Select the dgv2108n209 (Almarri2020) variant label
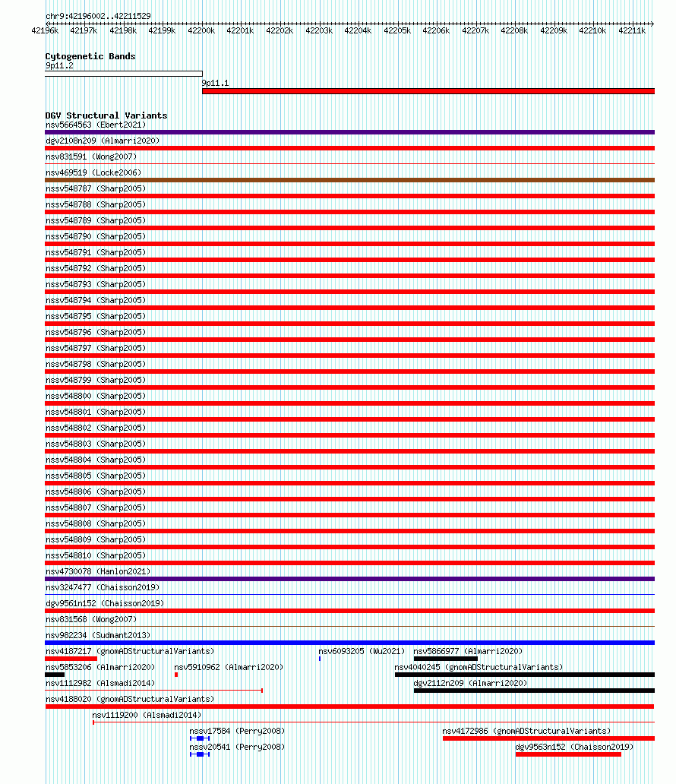The image size is (676, 784). 103,141
